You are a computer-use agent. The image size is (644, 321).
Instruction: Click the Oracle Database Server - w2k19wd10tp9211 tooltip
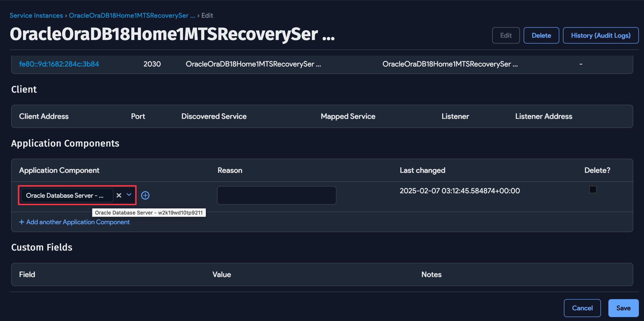149,213
